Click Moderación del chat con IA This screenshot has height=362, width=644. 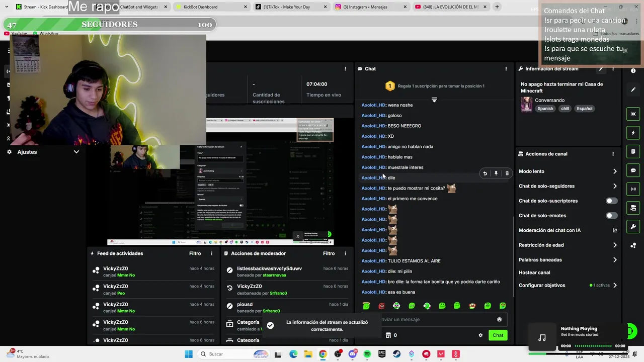point(549,230)
